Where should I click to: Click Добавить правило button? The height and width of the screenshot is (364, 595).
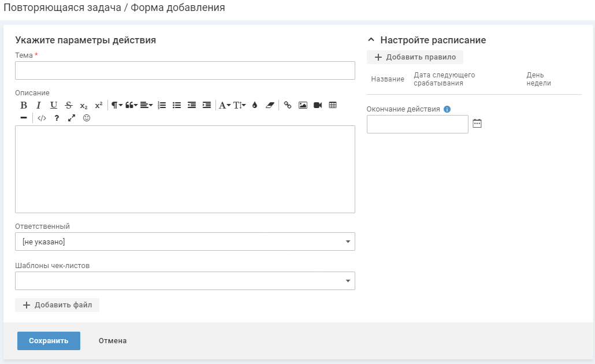[x=415, y=57]
